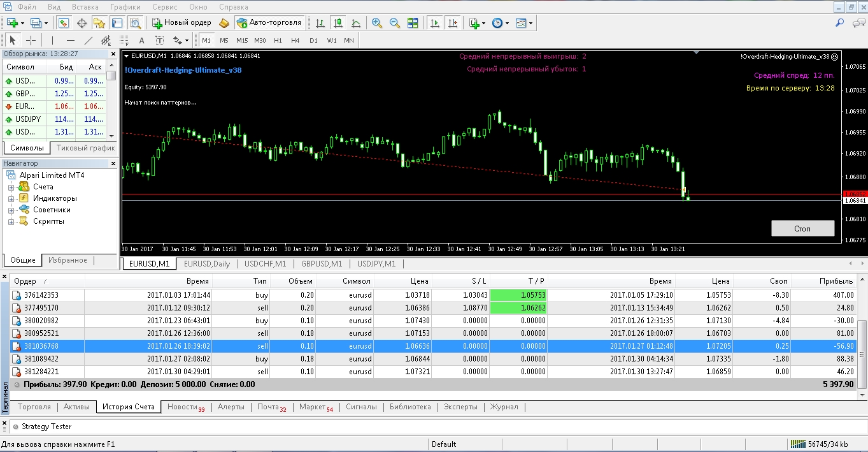
Task: Click the new chart icon
Action: click(12, 23)
